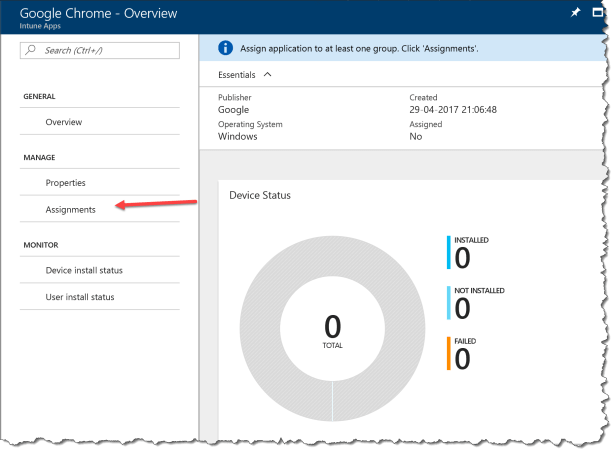Click the MONITOR section heading
616x453 pixels.
[x=41, y=245]
